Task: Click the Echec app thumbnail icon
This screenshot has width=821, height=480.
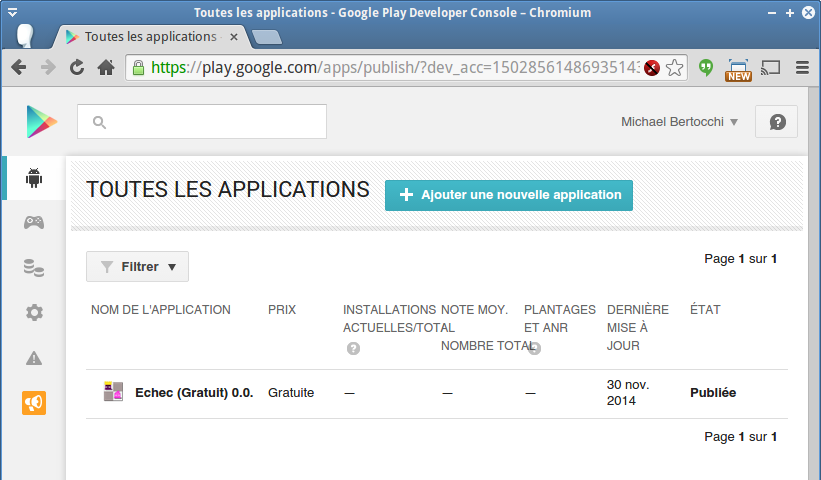Action: 114,392
